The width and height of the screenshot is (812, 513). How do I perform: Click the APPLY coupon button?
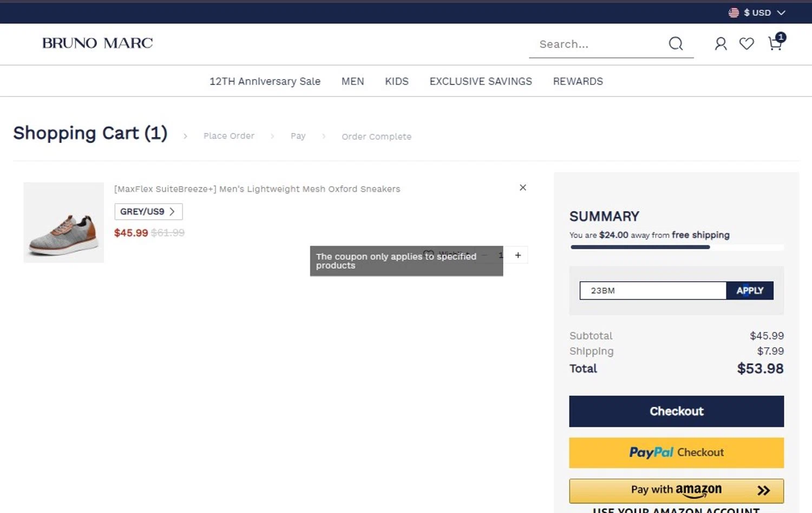coord(750,290)
